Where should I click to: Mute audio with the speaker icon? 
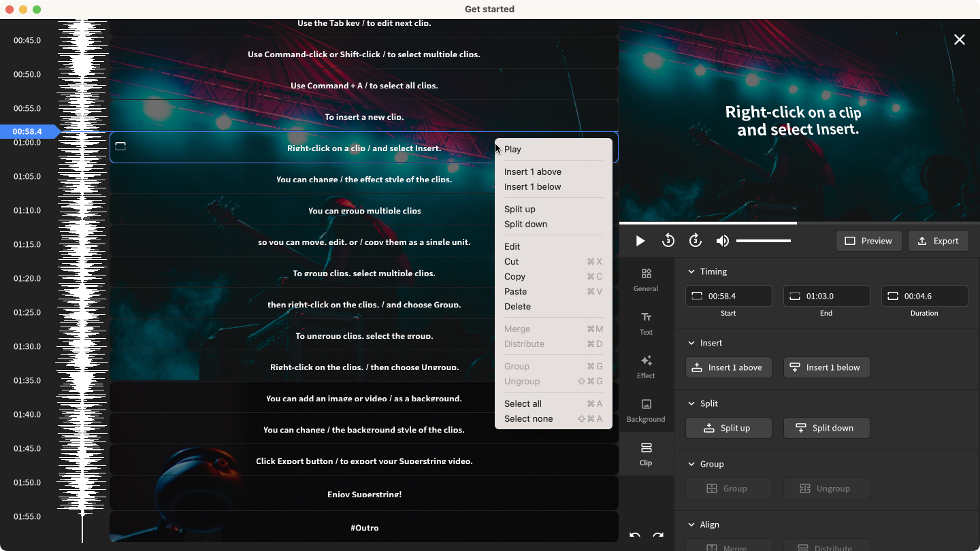tap(722, 241)
